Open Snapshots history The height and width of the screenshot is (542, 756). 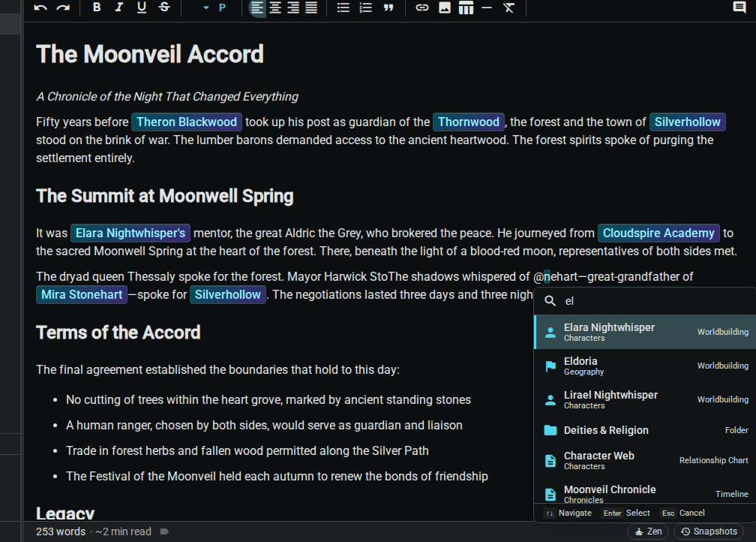pyautogui.click(x=709, y=531)
